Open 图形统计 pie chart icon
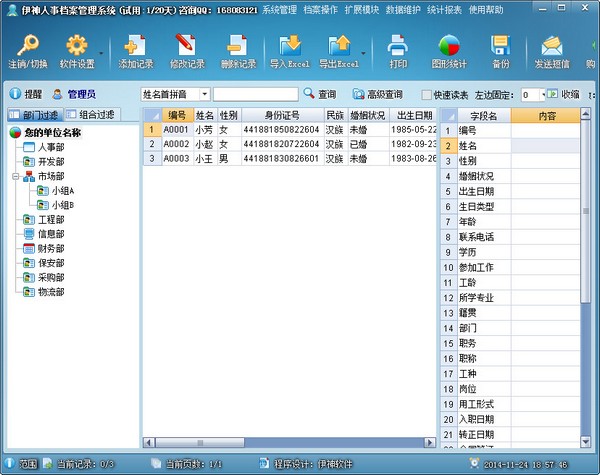This screenshot has height=475, width=600. click(450, 45)
